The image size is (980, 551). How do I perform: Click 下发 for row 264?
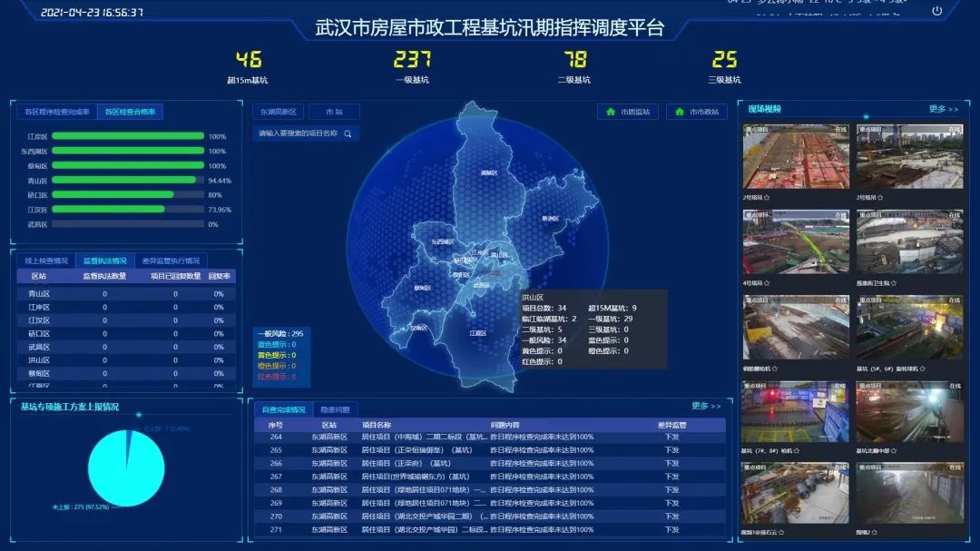coord(671,437)
